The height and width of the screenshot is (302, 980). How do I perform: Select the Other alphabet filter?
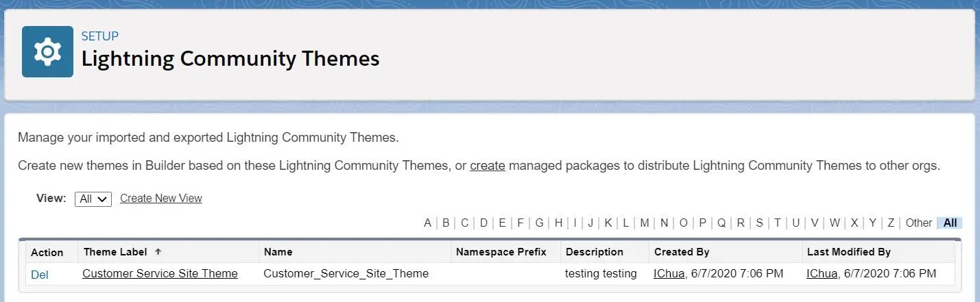919,223
